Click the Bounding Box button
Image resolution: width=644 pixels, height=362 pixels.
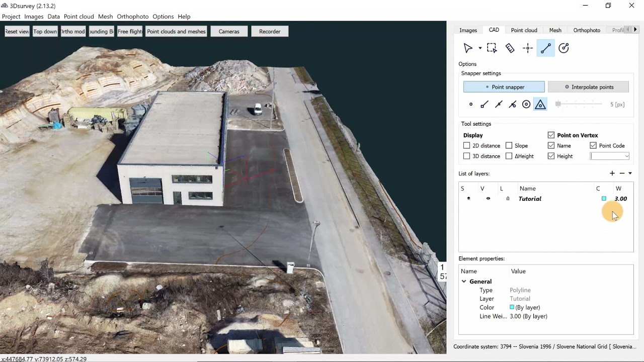(x=101, y=31)
